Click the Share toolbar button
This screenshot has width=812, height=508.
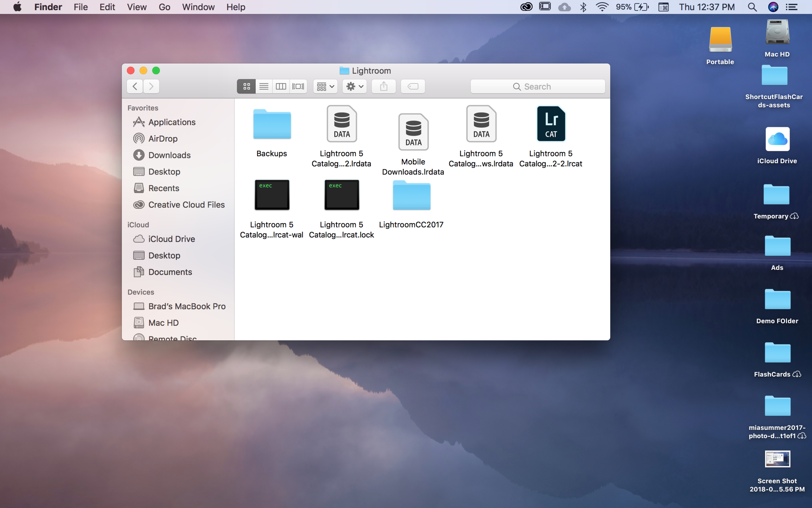coord(384,86)
